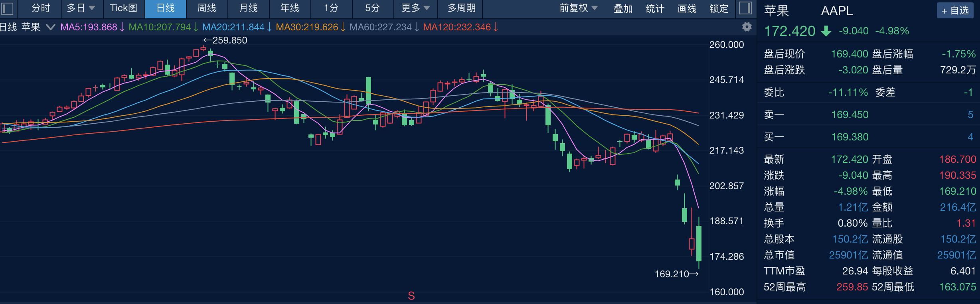Expand the 多日 dropdown
The width and height of the screenshot is (980, 304).
pyautogui.click(x=81, y=8)
